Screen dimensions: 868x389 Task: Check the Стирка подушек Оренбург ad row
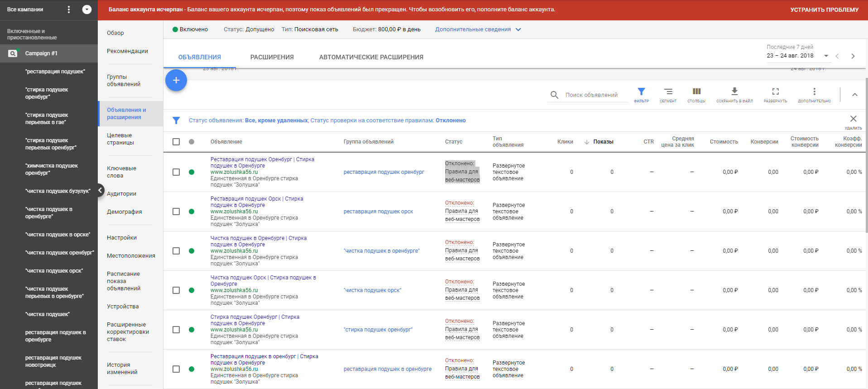pos(176,330)
